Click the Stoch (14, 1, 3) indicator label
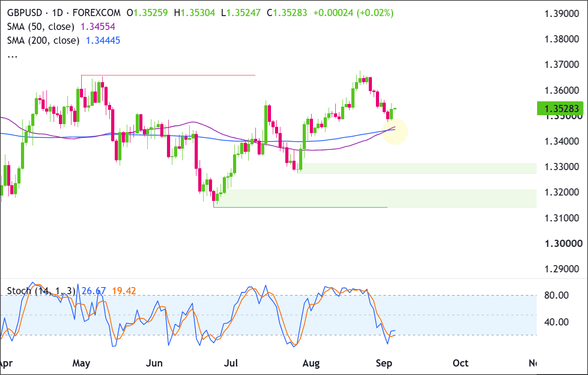 (41, 291)
